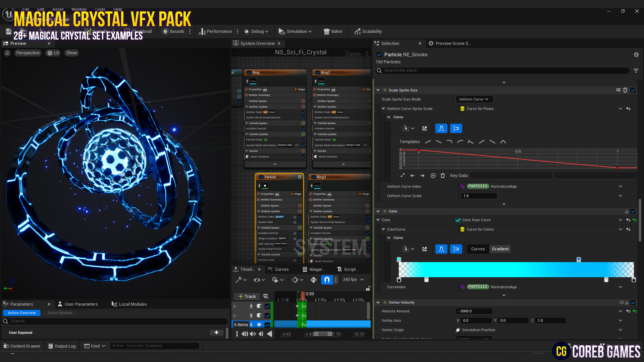Image resolution: width=644 pixels, height=362 pixels.
Task: Click the trash icon to delete curve keys
Action: click(443, 175)
